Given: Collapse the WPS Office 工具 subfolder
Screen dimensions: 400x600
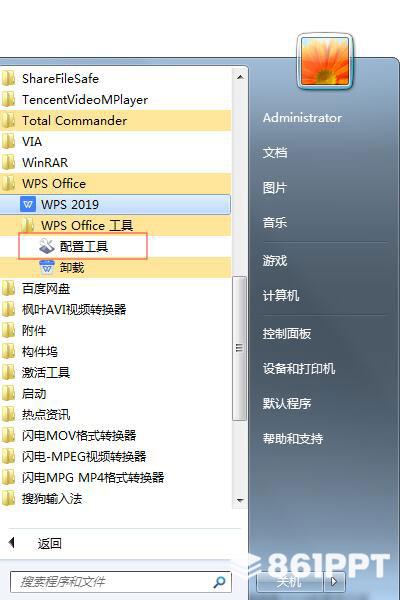Looking at the screenshot, I should tap(115, 225).
